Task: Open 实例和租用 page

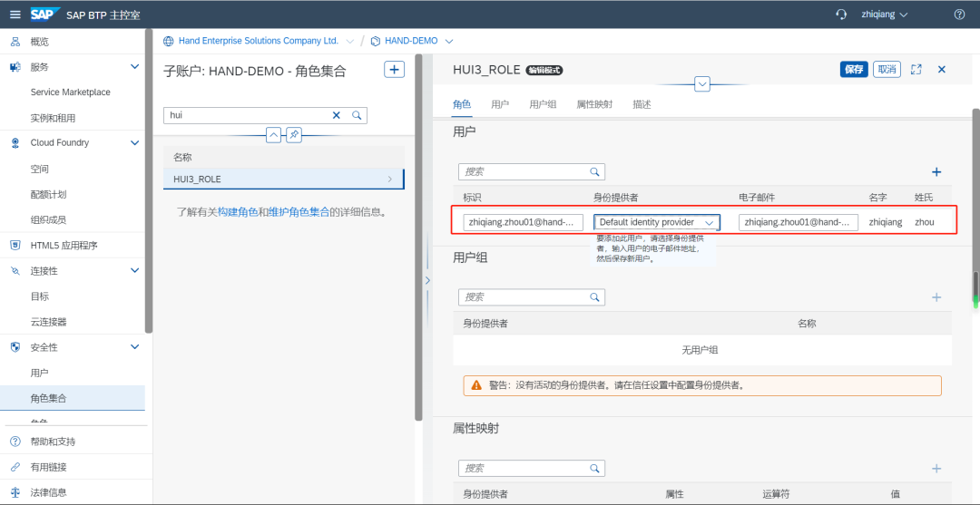Action: [x=53, y=118]
